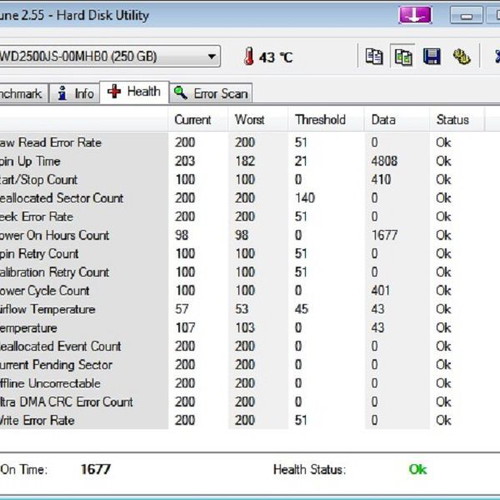The width and height of the screenshot is (500, 500).
Task: Click the 107 current value
Action: click(x=185, y=328)
